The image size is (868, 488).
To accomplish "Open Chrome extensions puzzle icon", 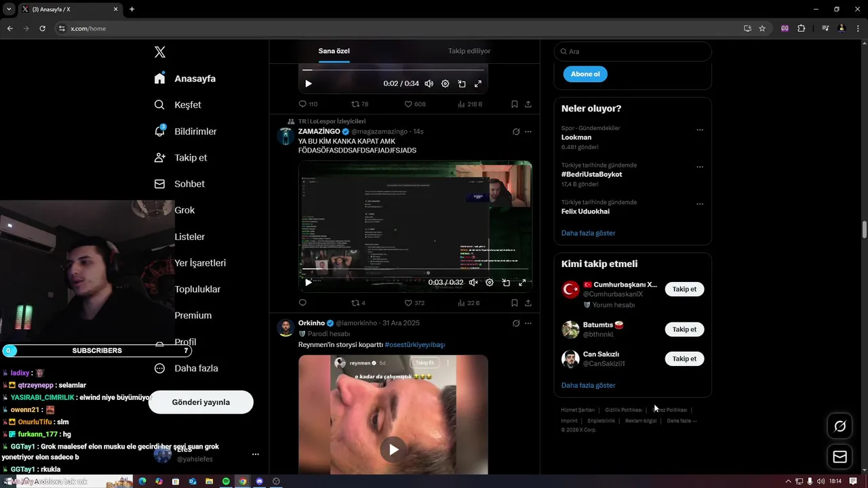I will (x=802, y=28).
